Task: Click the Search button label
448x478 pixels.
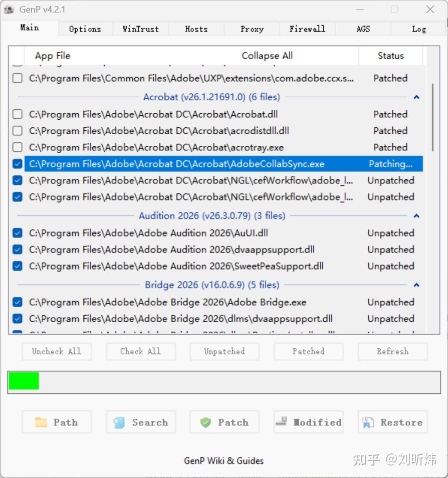Action: click(150, 422)
